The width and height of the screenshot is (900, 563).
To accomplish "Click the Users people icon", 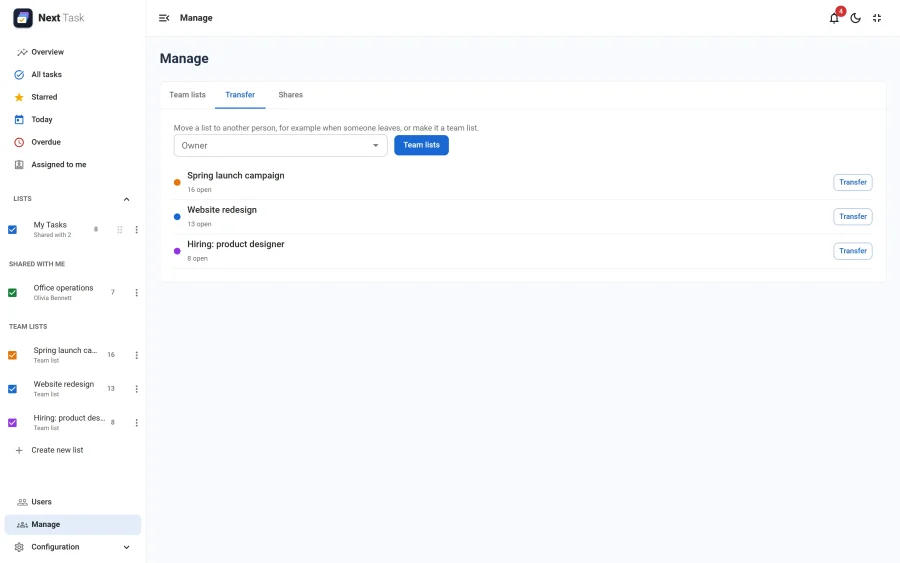I will coord(22,502).
